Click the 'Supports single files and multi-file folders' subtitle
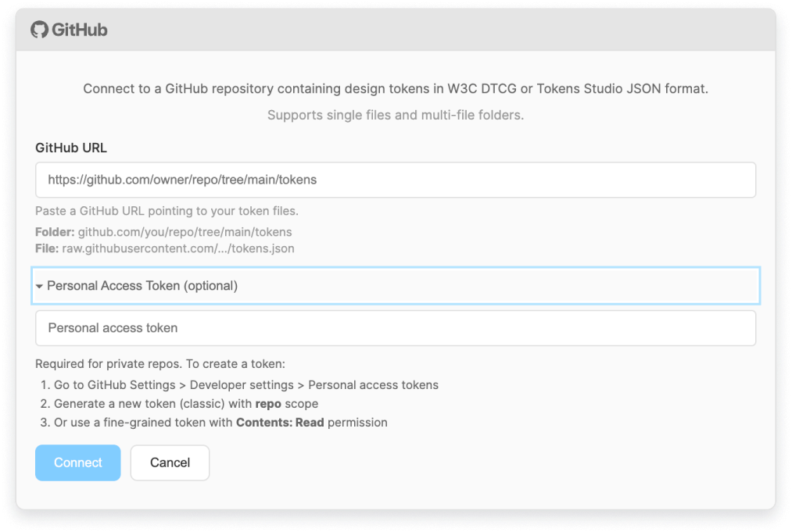 click(x=396, y=114)
